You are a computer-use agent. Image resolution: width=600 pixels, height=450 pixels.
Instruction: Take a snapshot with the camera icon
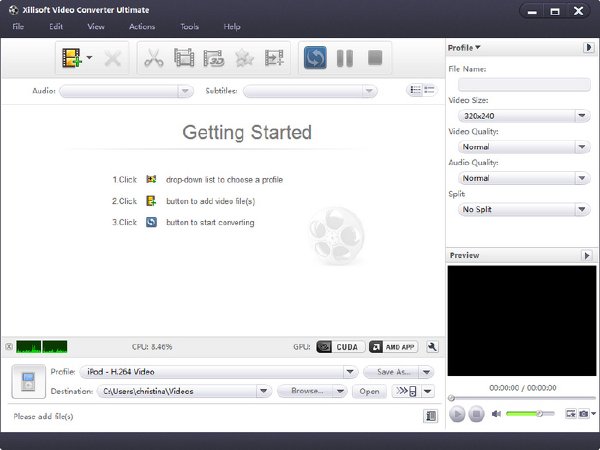click(x=584, y=414)
